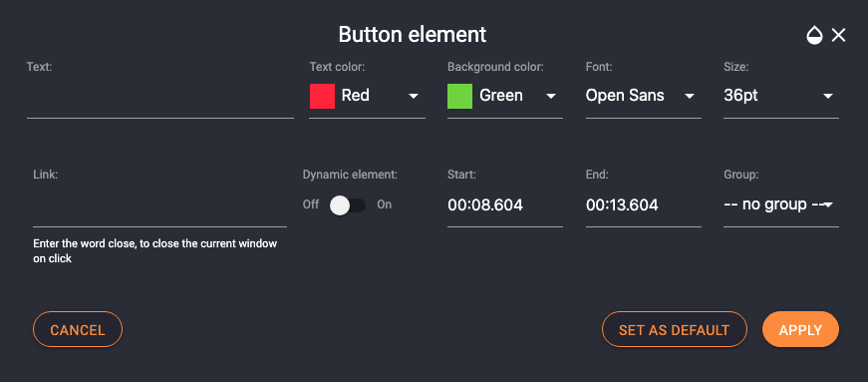Click the Text input field
The image size is (868, 382).
(160, 98)
